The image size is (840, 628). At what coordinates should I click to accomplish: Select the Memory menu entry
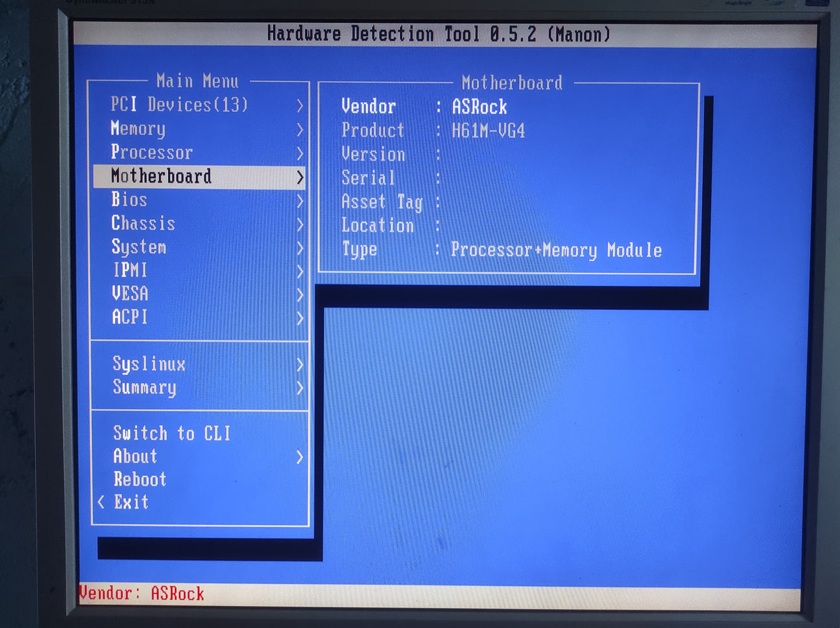pyautogui.click(x=138, y=129)
